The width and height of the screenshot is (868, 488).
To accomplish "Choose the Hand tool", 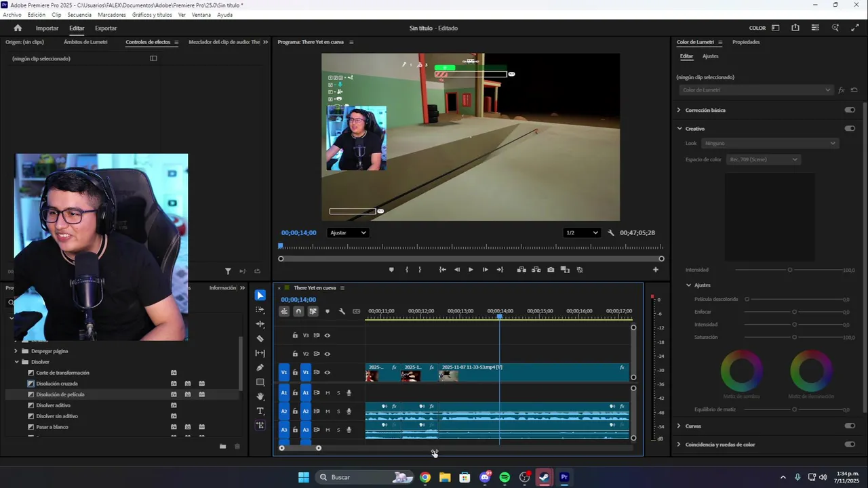I will 260,396.
